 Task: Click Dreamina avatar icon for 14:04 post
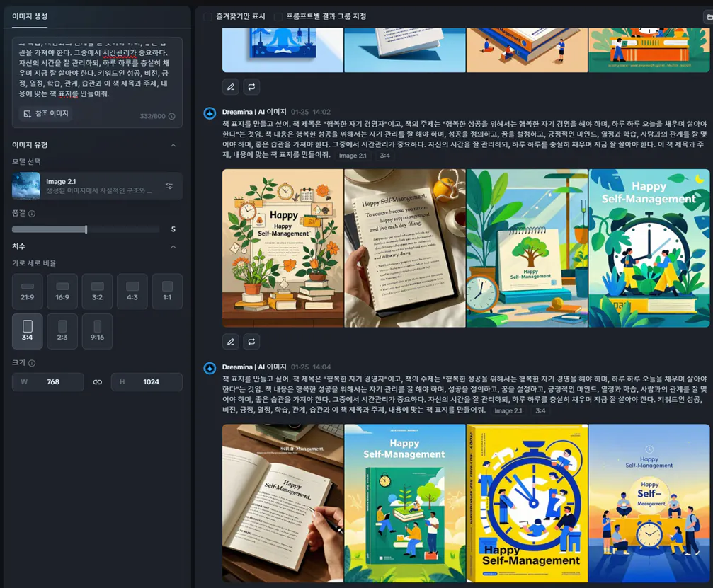210,368
